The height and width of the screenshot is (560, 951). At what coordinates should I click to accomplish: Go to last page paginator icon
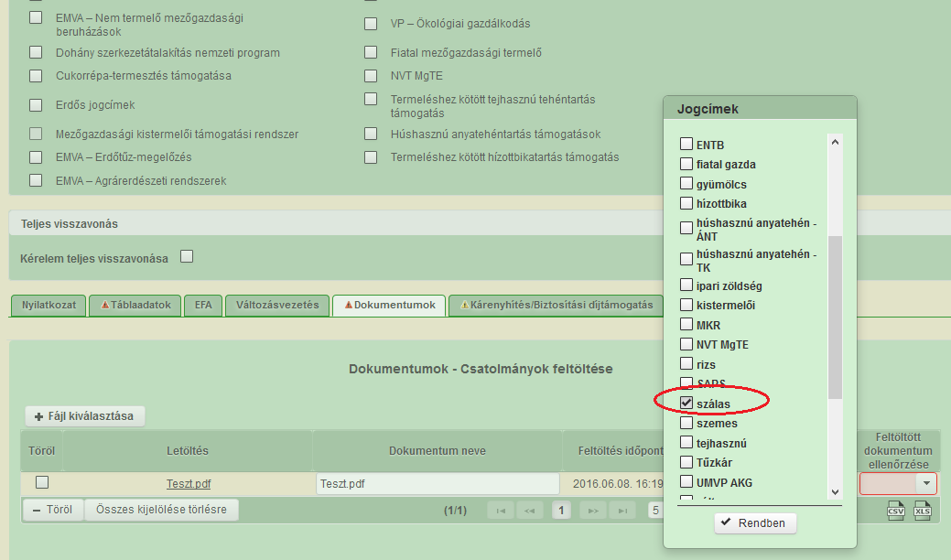click(x=622, y=511)
